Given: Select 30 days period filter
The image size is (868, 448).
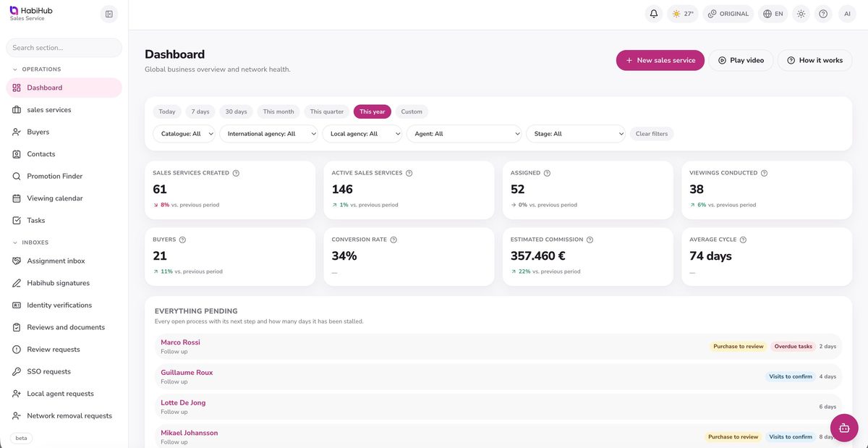Looking at the screenshot, I should (236, 111).
